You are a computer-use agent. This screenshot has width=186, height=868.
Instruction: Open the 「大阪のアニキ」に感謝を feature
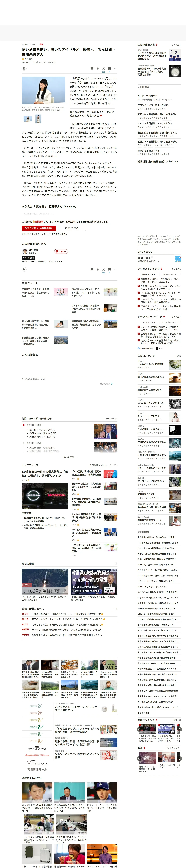pyautogui.click(x=151, y=364)
